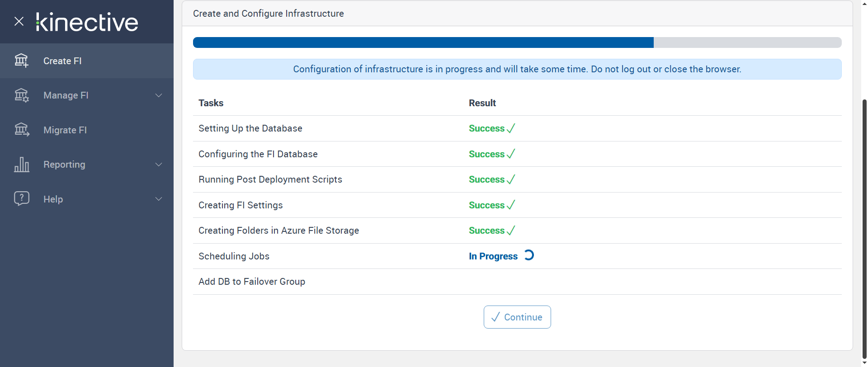Click the Create FI bank icon
The image size is (868, 367).
tap(21, 61)
